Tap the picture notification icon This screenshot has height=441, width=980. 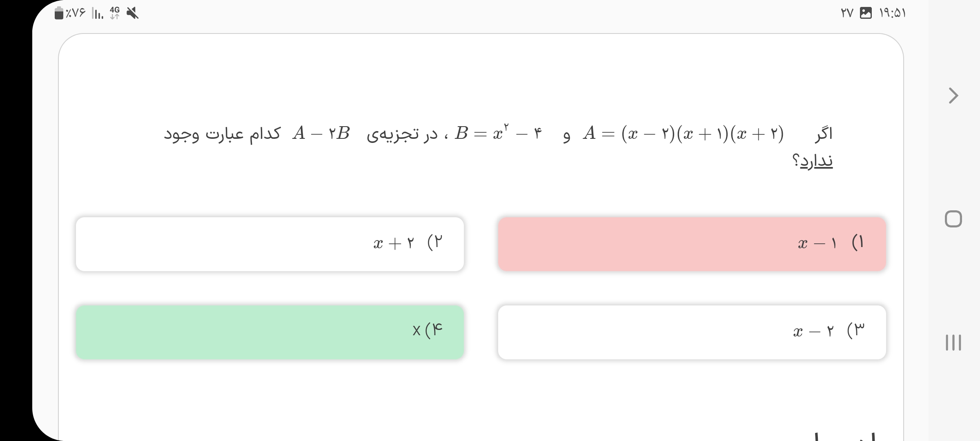pos(866,13)
